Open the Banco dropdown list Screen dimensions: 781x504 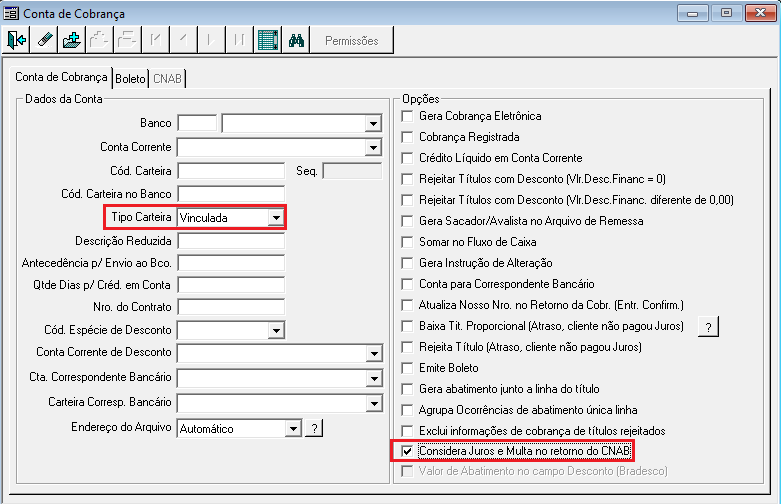coord(373,124)
